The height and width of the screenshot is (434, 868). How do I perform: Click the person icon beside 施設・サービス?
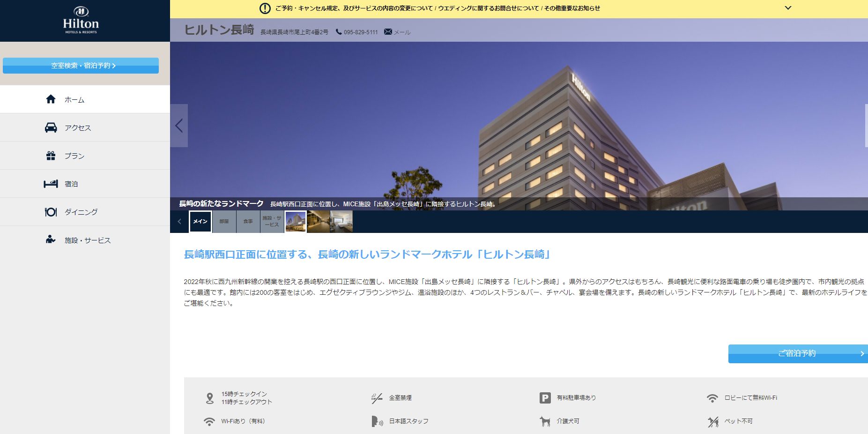click(x=51, y=239)
